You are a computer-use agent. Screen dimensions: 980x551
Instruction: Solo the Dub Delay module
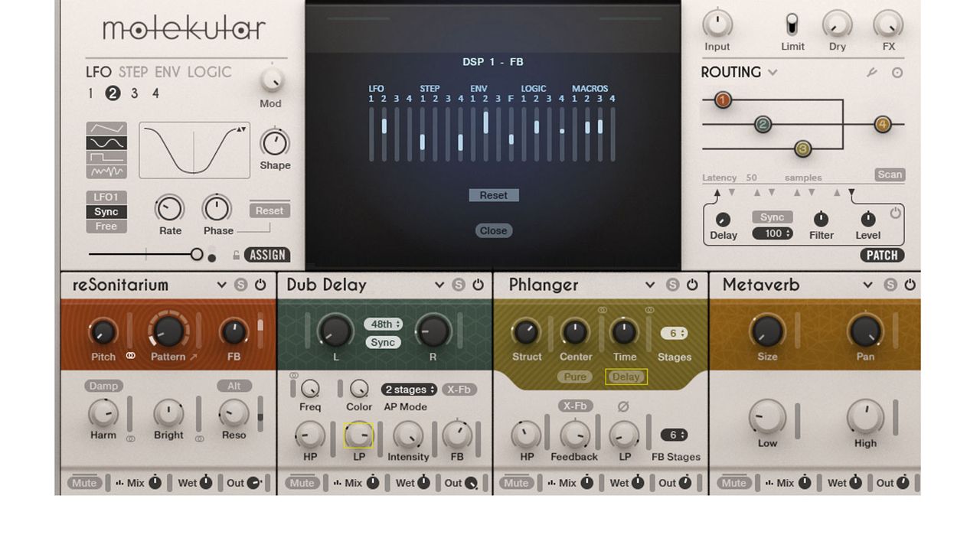[459, 285]
